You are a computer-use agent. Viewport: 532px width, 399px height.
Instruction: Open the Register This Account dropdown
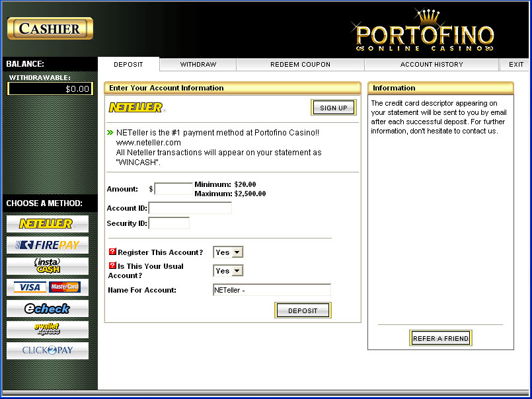228,252
